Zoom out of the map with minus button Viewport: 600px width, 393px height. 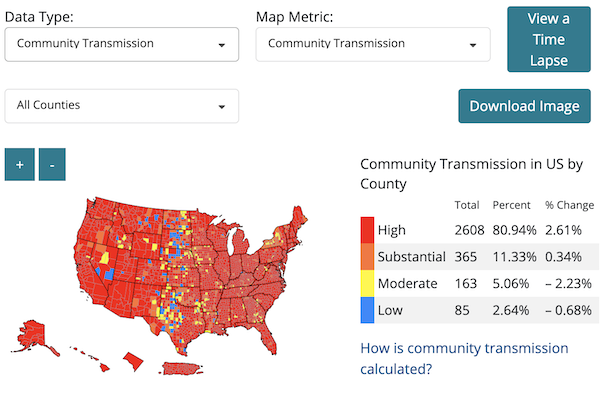(52, 165)
